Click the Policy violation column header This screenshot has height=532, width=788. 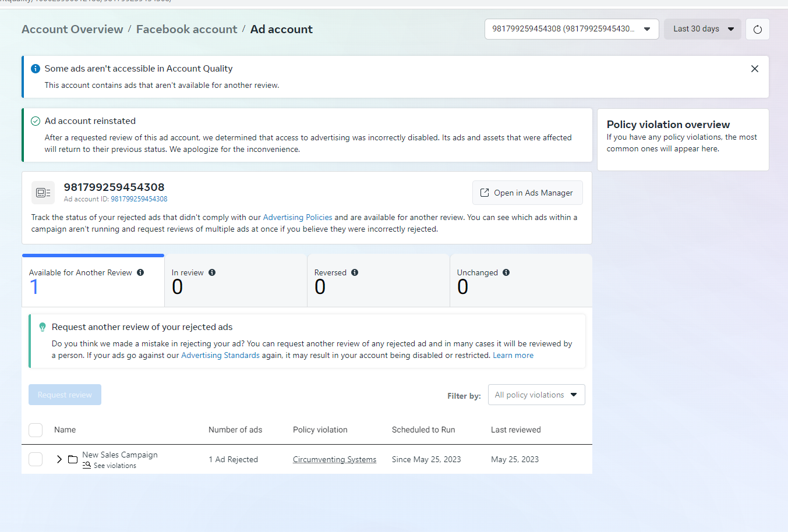click(x=320, y=430)
